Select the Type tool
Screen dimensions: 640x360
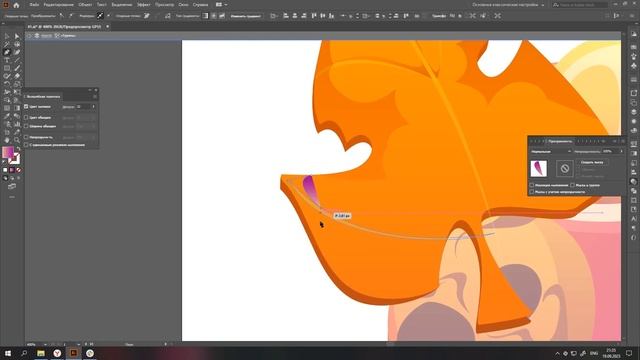(7, 60)
